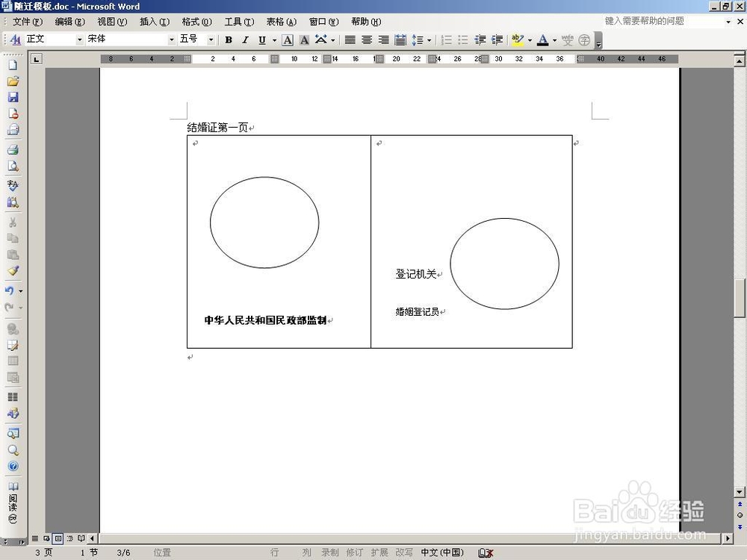This screenshot has width=747, height=560.
Task: Open the 格式(O) menu
Action: click(x=196, y=22)
